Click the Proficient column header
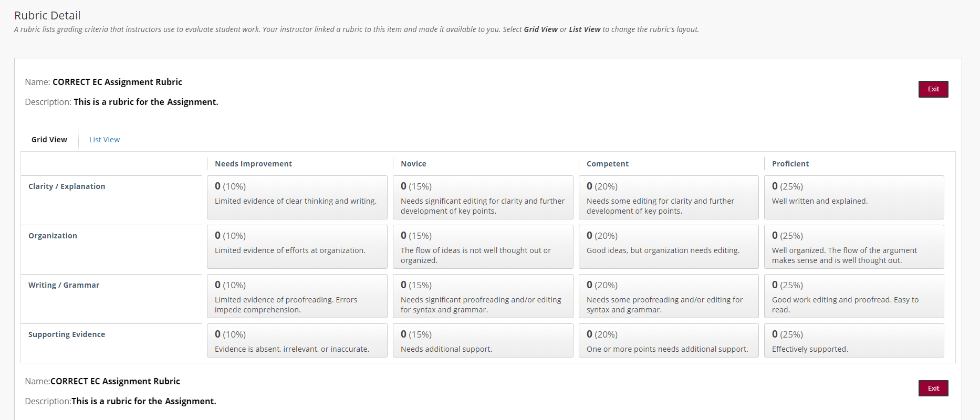Viewport: 980px width, 420px height. point(790,164)
